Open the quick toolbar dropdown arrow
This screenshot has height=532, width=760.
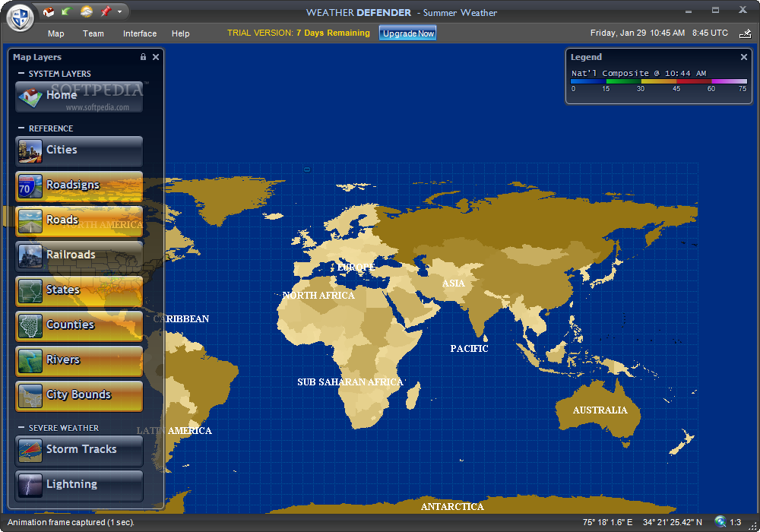[120, 11]
